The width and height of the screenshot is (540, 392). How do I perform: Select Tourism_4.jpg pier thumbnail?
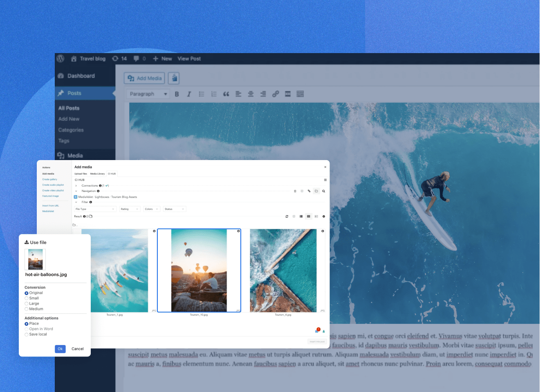283,271
